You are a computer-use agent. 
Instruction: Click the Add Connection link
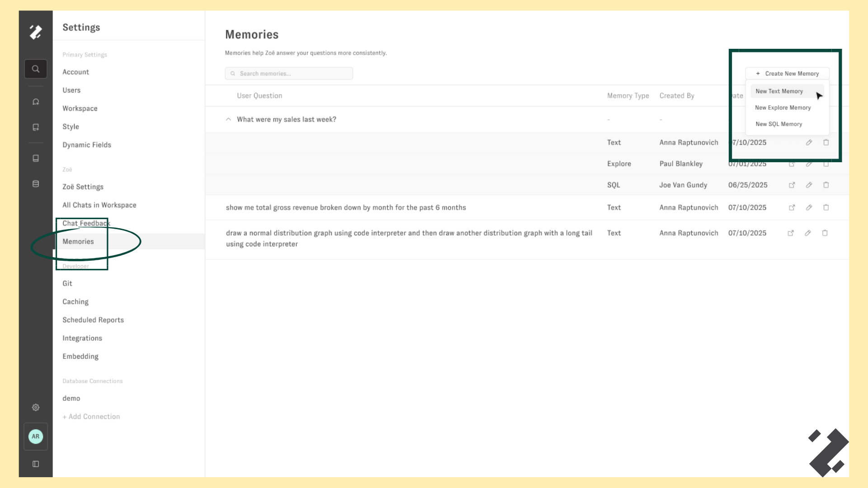[91, 417]
